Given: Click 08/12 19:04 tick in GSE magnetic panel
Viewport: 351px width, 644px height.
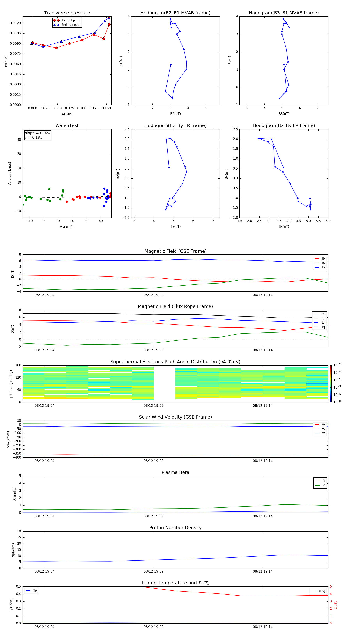Looking at the screenshot, I should point(44,295).
